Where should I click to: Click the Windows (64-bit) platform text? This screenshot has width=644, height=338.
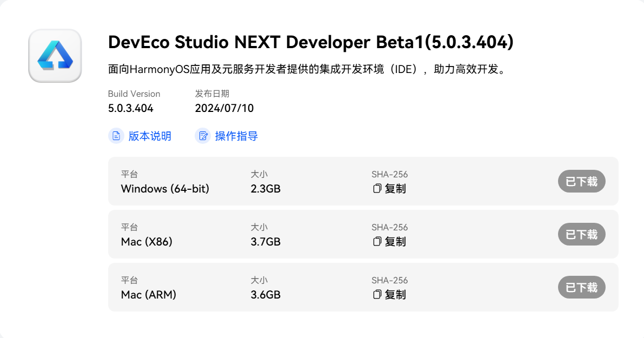[165, 189]
